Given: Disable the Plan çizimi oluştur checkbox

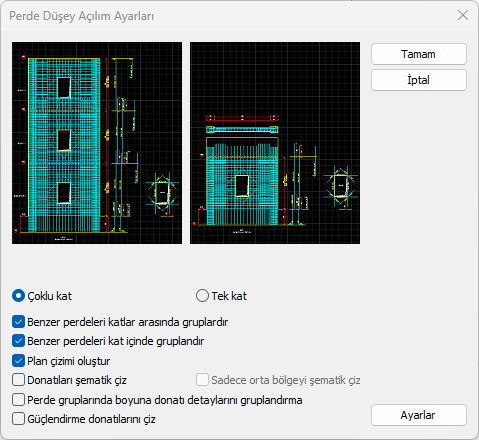Looking at the screenshot, I should 18,361.
